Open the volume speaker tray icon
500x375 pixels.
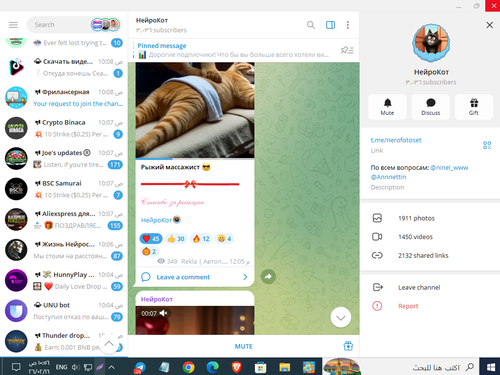coord(76,367)
